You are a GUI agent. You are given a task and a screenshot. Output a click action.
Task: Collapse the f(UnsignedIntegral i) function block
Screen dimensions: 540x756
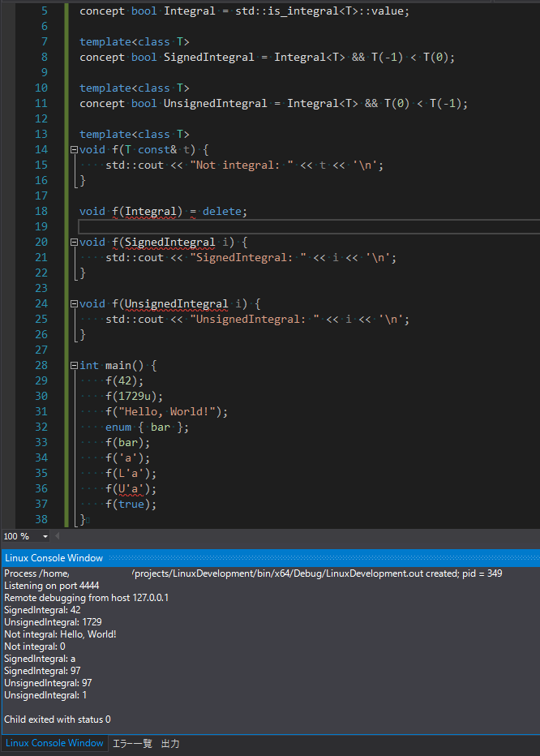tap(74, 303)
